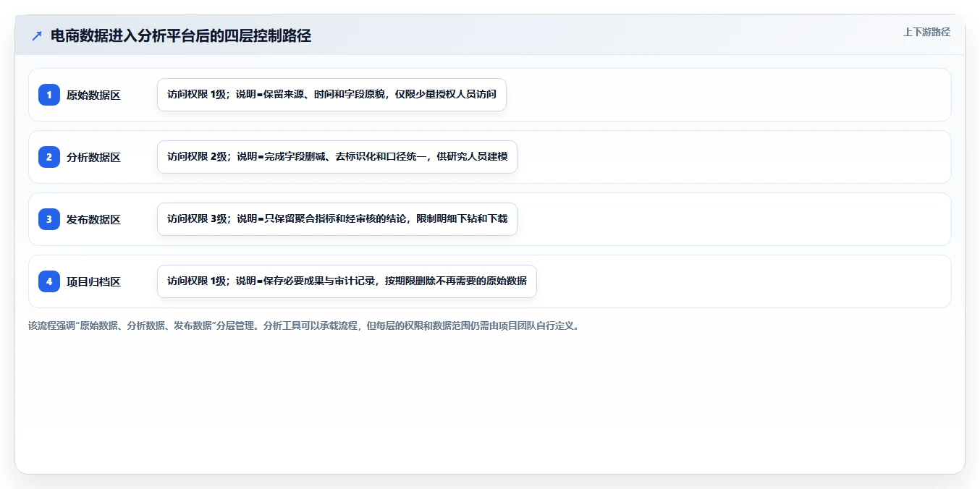The height and width of the screenshot is (489, 980).
Task: Select the 发布数据区 label
Action: click(93, 219)
